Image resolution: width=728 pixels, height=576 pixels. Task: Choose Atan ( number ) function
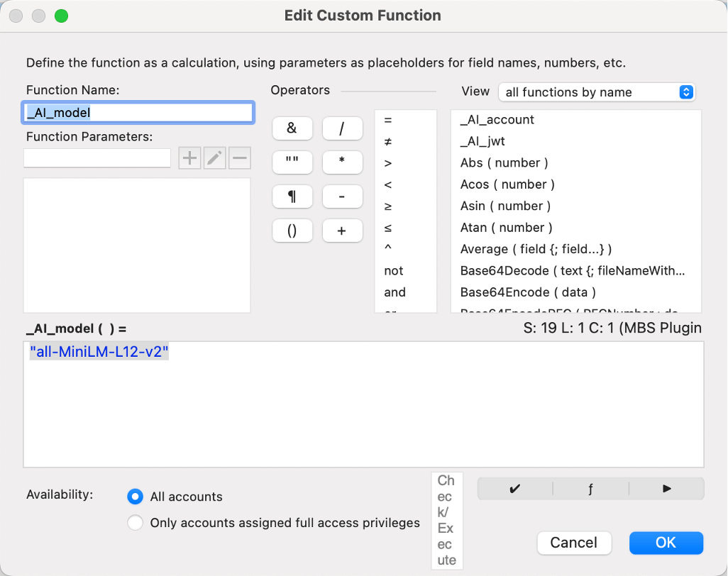click(x=575, y=228)
